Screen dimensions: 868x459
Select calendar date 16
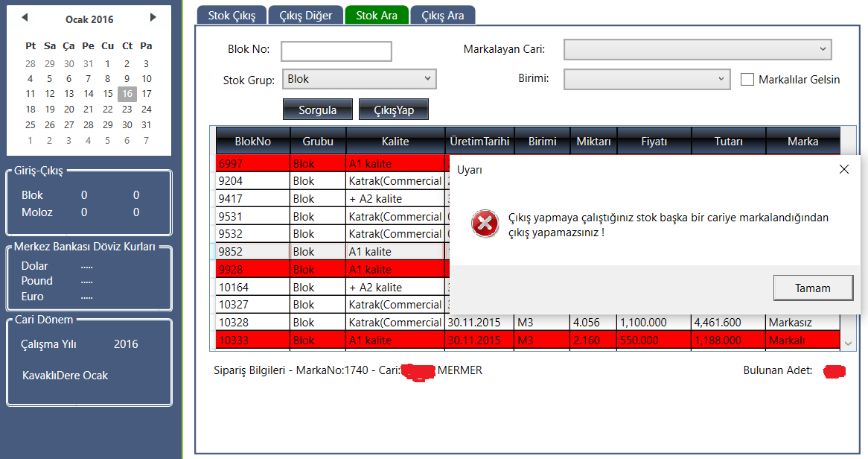click(x=127, y=93)
